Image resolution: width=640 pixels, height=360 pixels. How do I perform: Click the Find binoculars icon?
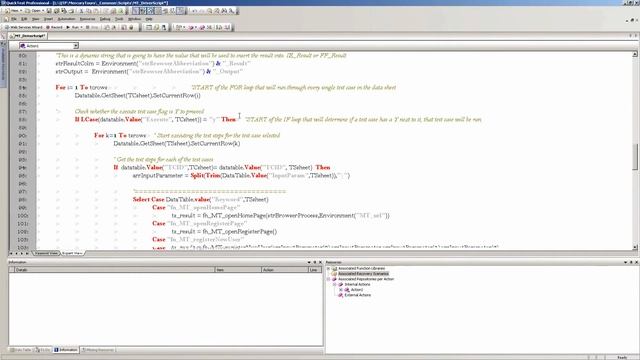[224, 11]
